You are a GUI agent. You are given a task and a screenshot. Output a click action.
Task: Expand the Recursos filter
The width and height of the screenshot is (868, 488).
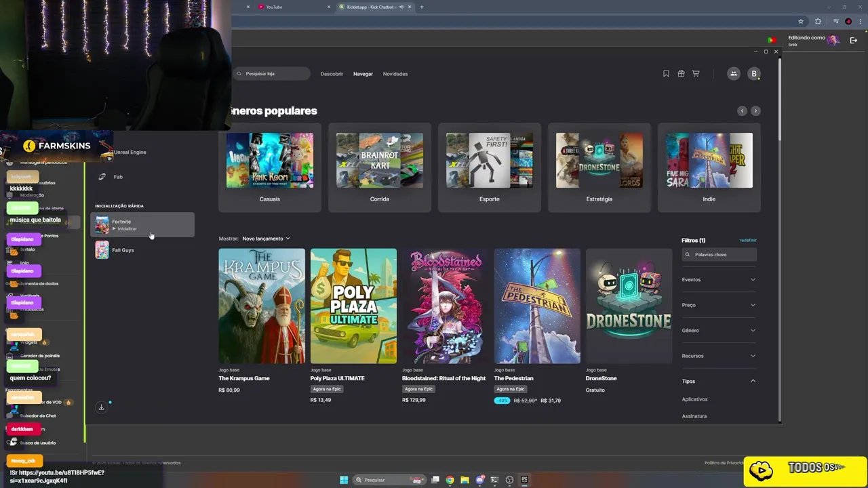coord(719,356)
